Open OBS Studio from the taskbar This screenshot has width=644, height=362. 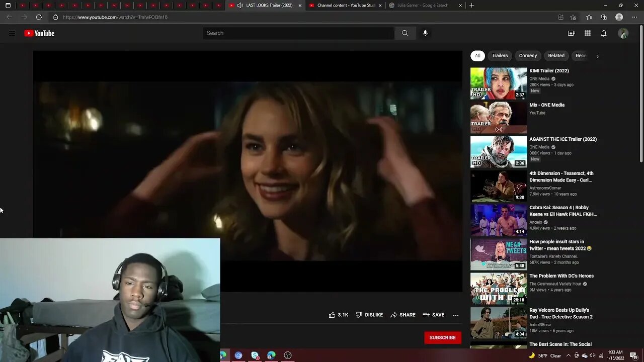(288, 355)
